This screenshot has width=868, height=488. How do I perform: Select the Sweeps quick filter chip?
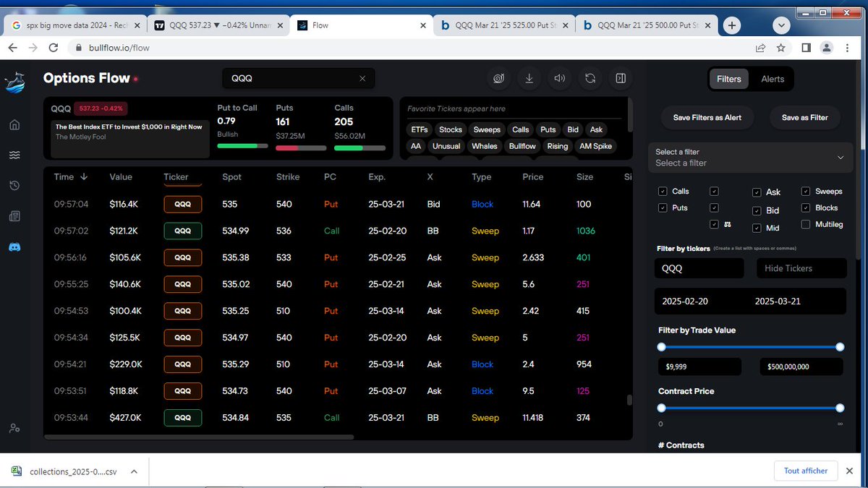[487, 129]
